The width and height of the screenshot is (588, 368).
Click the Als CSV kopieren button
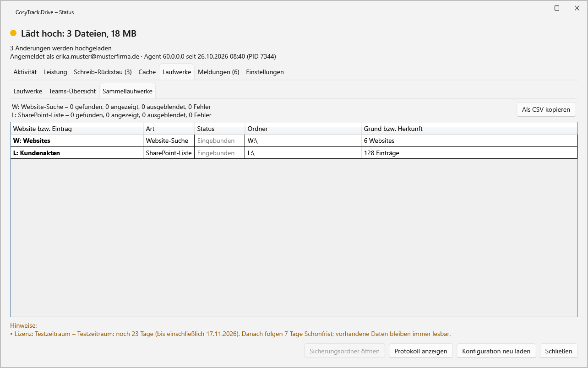tap(546, 109)
